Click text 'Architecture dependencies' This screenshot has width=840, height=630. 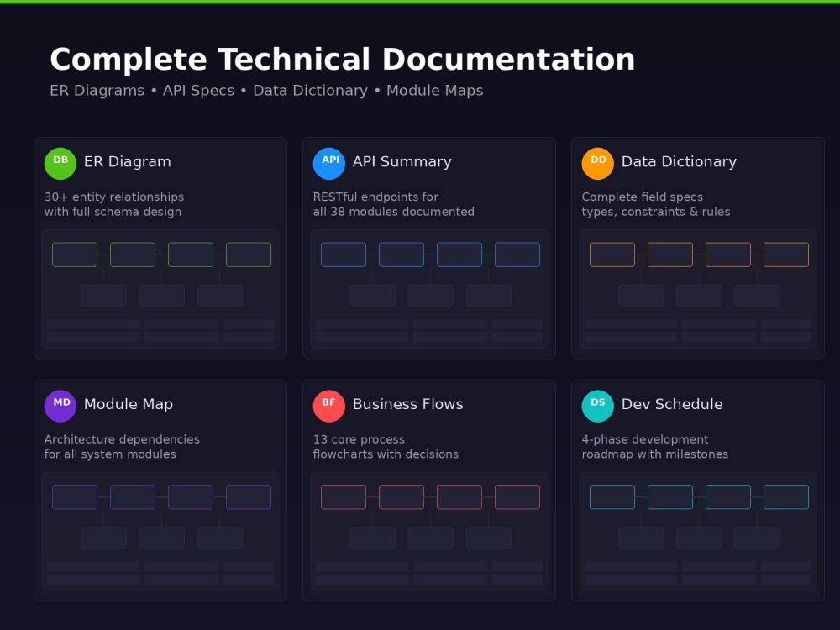tap(122, 439)
